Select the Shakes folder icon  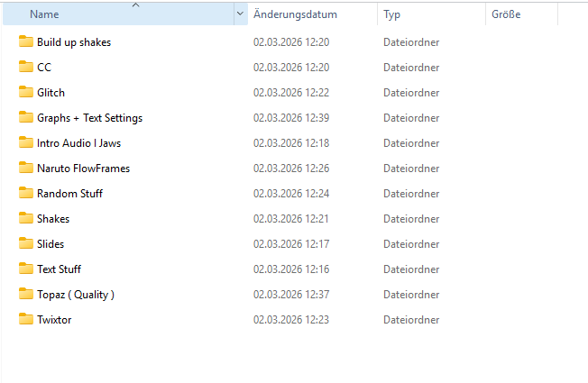click(x=25, y=219)
